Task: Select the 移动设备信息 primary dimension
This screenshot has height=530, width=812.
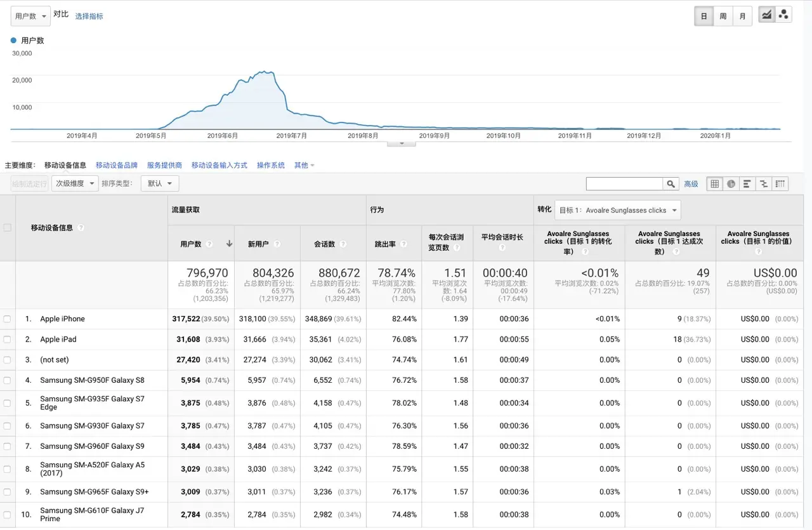Action: coord(65,166)
